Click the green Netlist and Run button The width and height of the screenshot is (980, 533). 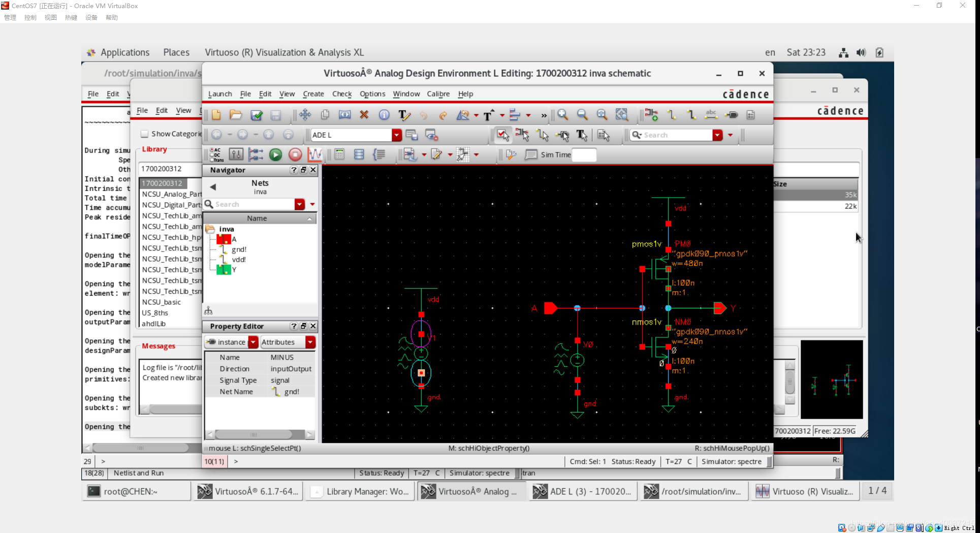tap(275, 155)
